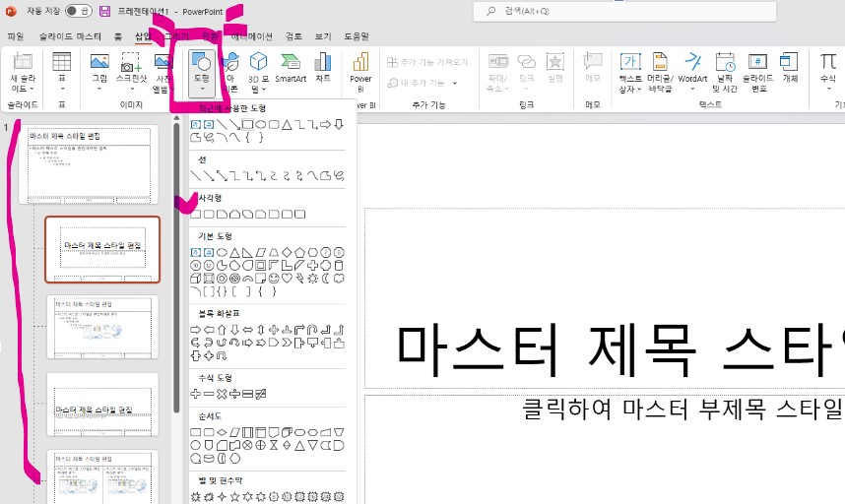This screenshot has height=504, width=845.
Task: Select the two-content layout thumbnail at bottom
Action: tap(102, 477)
